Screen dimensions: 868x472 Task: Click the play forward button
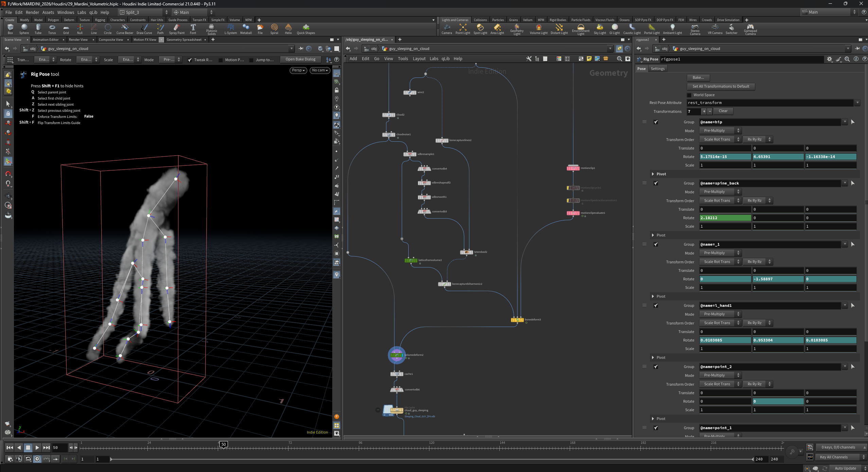pyautogui.click(x=37, y=448)
